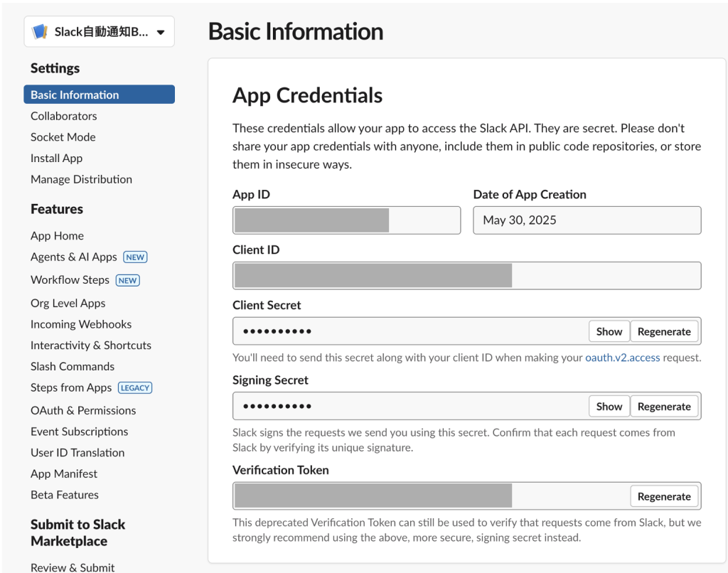Open the App Home feature page

(57, 235)
